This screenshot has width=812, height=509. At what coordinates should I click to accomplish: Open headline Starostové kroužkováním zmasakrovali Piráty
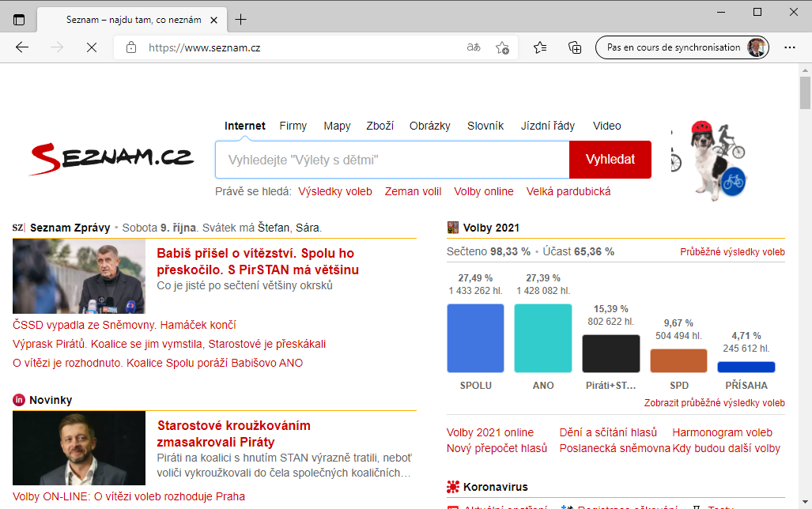[x=234, y=434]
